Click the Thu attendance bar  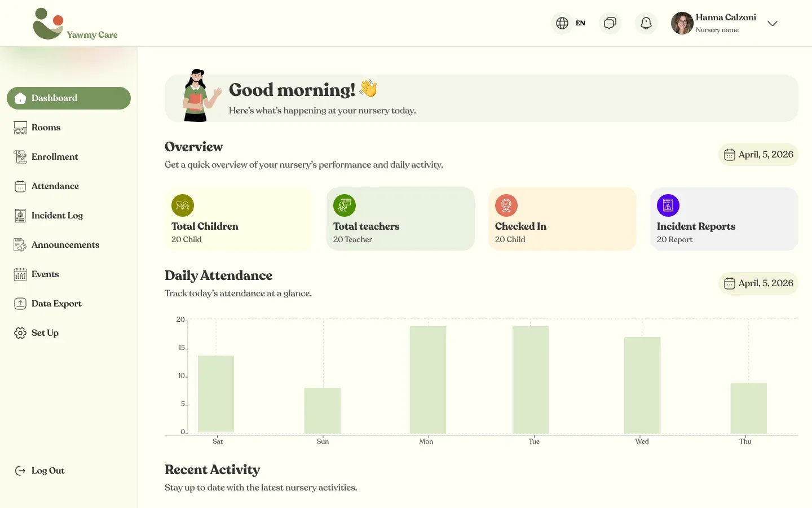749,408
